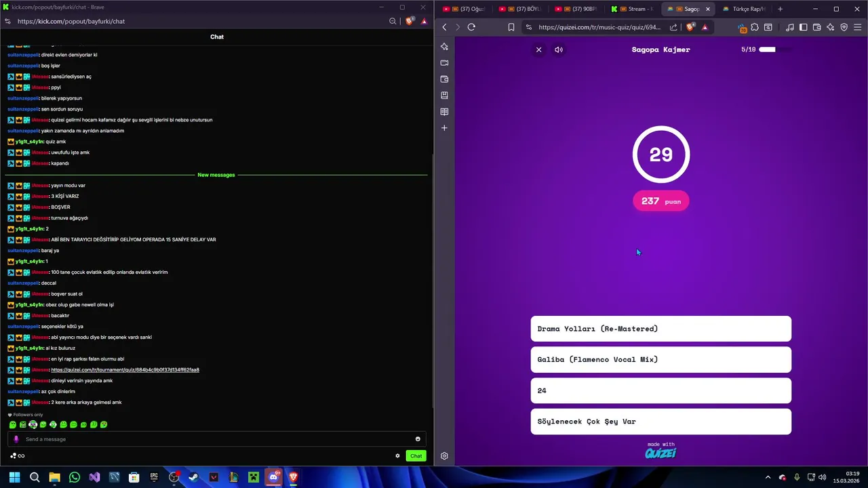Click Brave Shields icon in chat window

(x=410, y=21)
